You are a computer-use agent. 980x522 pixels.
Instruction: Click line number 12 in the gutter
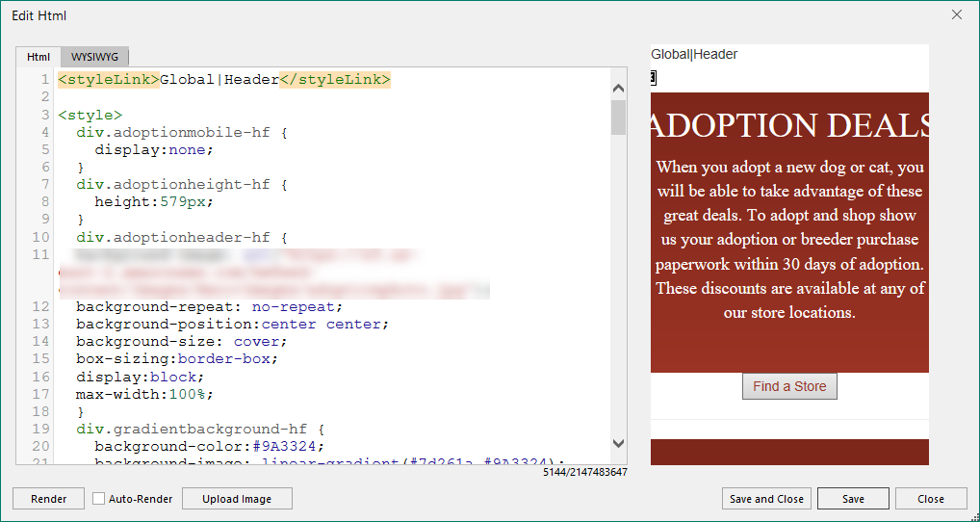pyautogui.click(x=40, y=307)
